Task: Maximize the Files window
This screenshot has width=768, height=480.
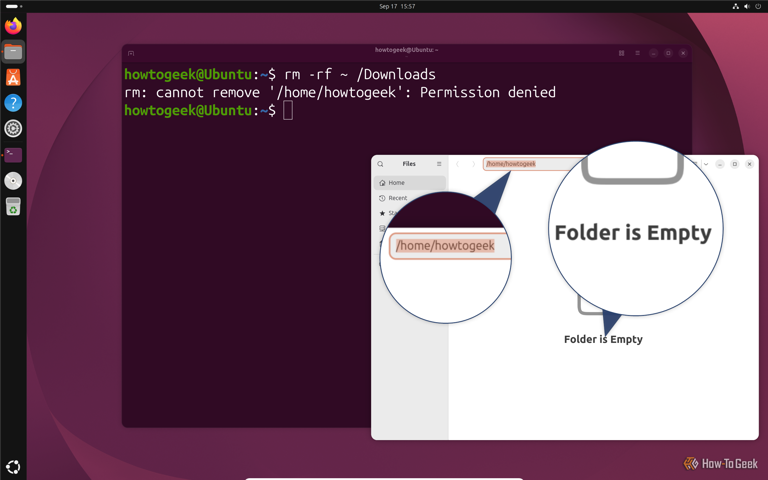Action: 735,164
